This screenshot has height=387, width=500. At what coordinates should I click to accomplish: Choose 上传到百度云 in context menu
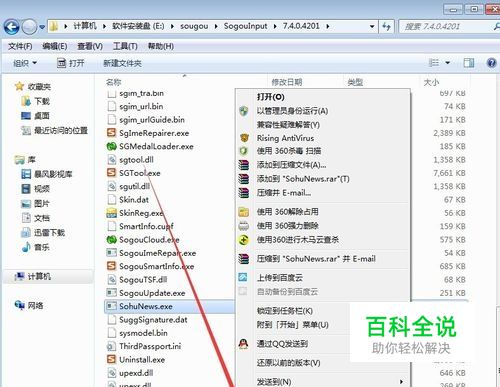[280, 278]
